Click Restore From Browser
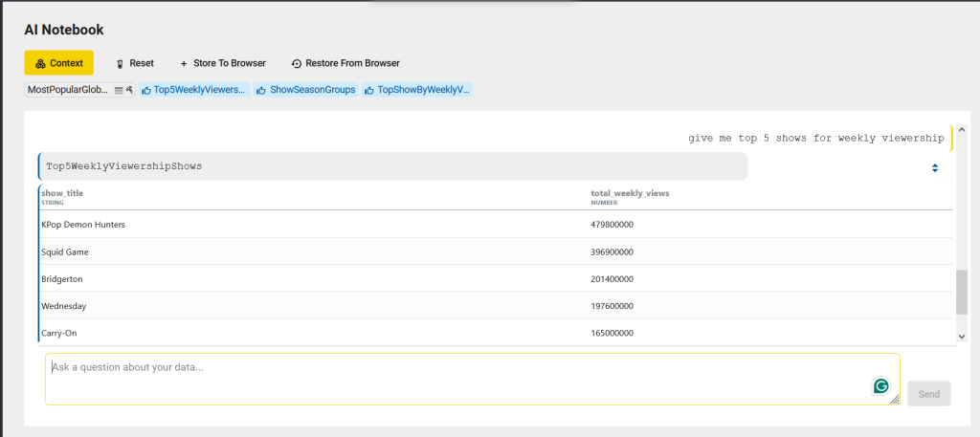The height and width of the screenshot is (437, 980). pyautogui.click(x=345, y=63)
